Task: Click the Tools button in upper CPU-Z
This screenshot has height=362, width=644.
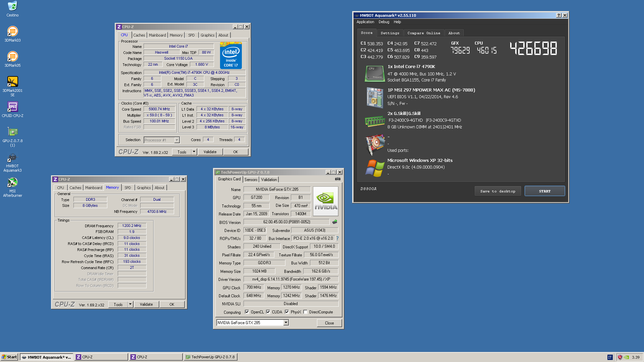Action: (x=182, y=152)
